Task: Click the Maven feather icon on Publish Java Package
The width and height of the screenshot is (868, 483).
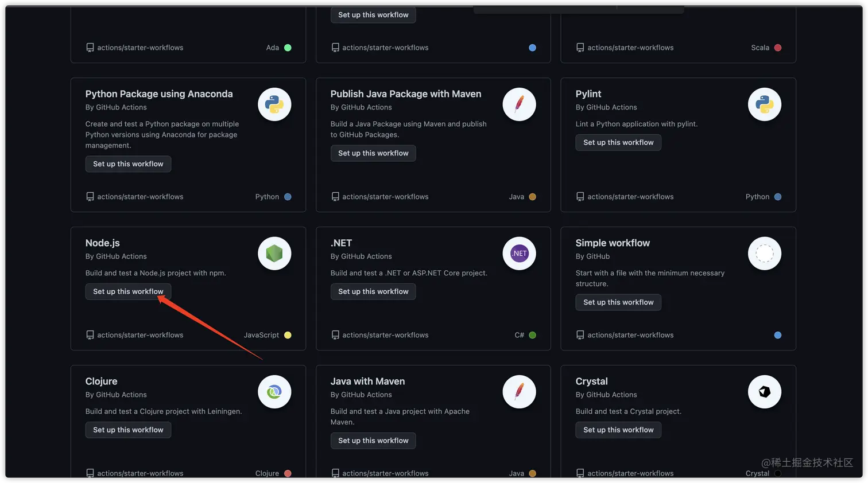Action: click(519, 104)
